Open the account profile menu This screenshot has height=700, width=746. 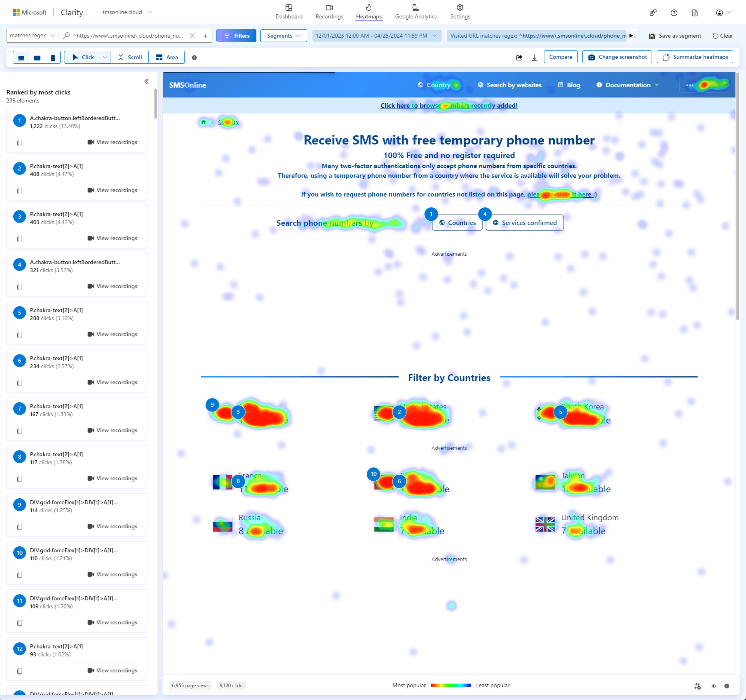724,13
